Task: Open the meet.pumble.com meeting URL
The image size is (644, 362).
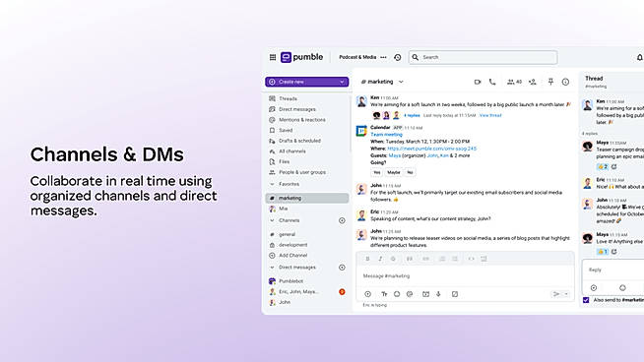Action: click(x=431, y=149)
